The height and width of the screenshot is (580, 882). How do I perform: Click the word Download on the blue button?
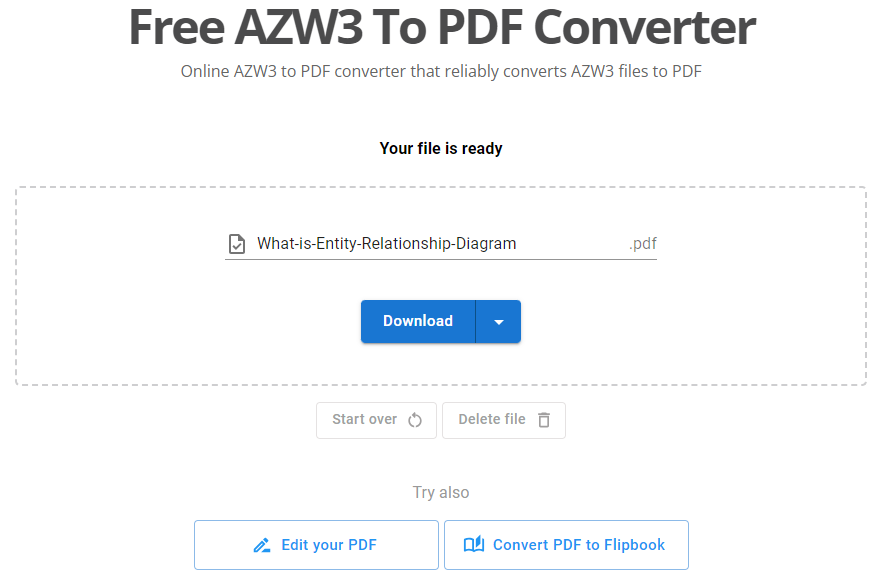pos(418,321)
